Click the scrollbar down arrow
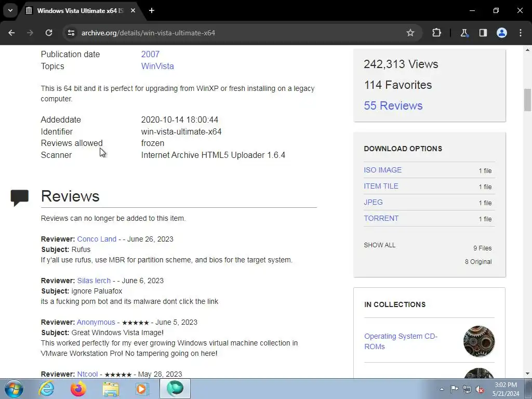This screenshot has height=399, width=532. (527, 374)
